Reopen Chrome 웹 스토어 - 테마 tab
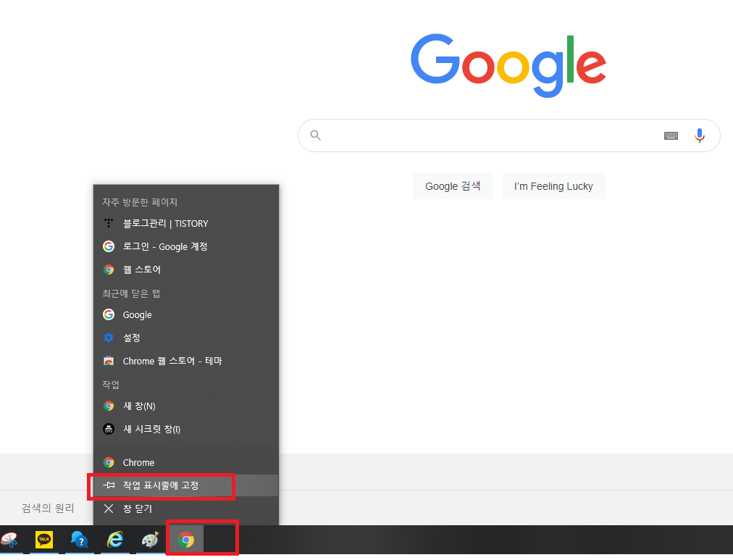 click(x=186, y=361)
